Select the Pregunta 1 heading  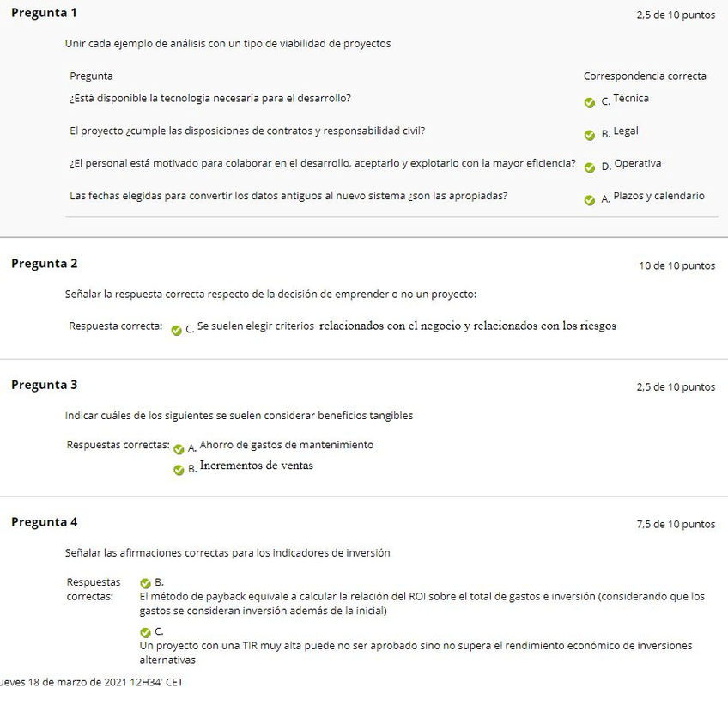point(44,13)
